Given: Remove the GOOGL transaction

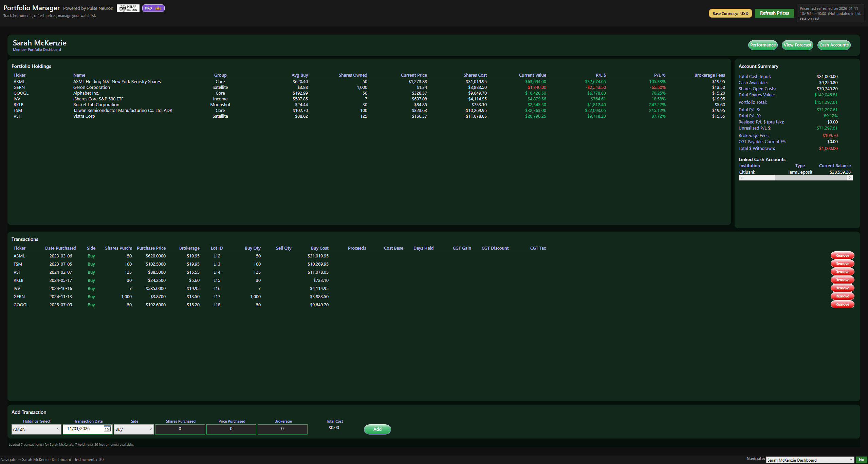Looking at the screenshot, I should click(842, 304).
